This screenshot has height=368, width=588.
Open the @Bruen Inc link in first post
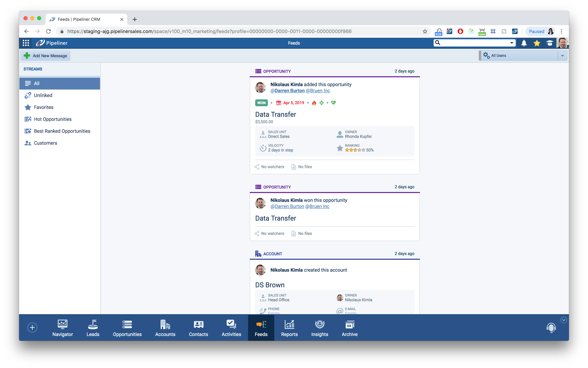pyautogui.click(x=318, y=91)
